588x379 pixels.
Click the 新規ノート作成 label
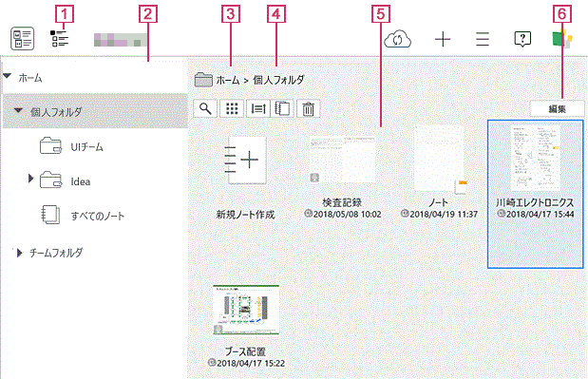(x=246, y=215)
